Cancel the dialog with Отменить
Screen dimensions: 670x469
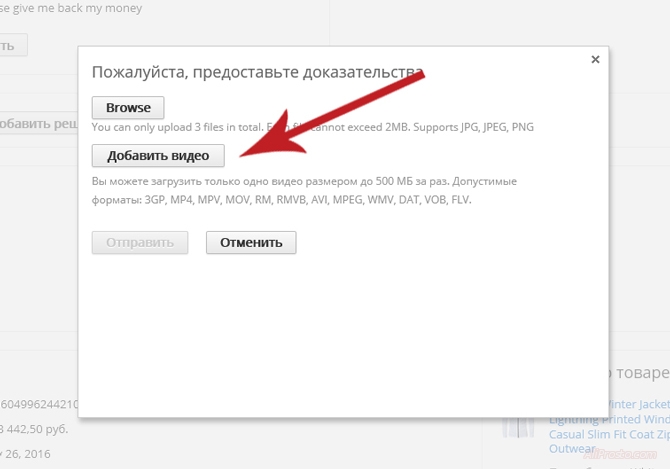tap(251, 242)
